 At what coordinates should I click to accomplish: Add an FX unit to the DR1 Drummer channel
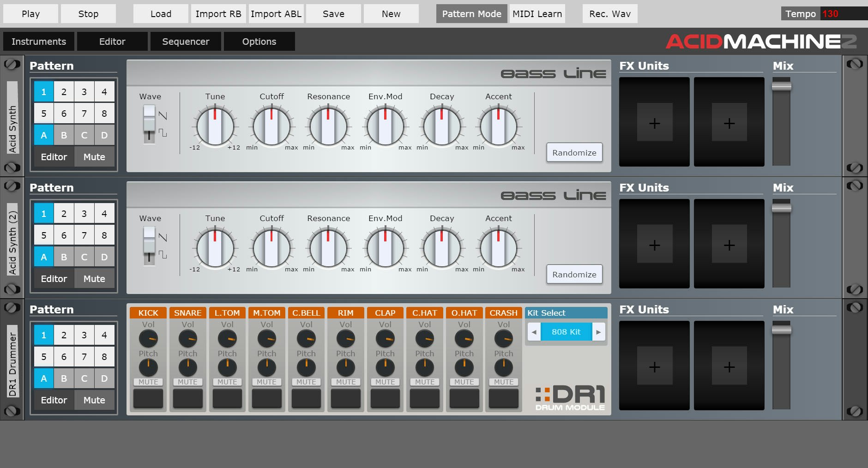654,366
